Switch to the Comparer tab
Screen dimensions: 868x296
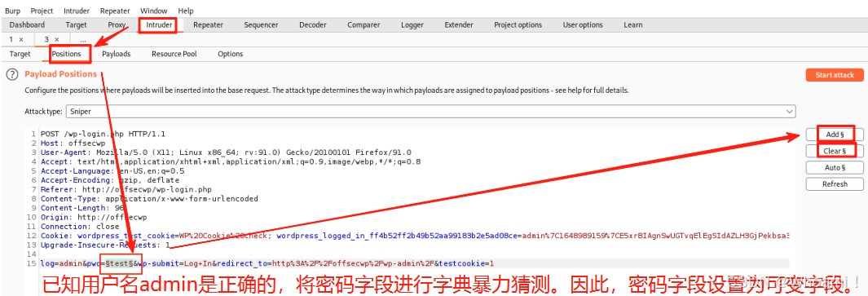point(364,25)
